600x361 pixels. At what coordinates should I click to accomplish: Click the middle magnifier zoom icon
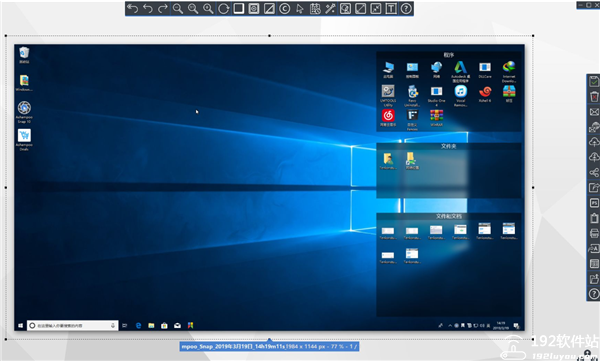click(193, 8)
